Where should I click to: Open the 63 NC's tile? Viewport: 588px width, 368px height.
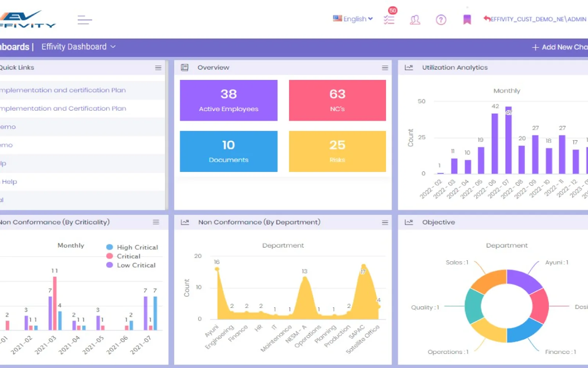(337, 100)
